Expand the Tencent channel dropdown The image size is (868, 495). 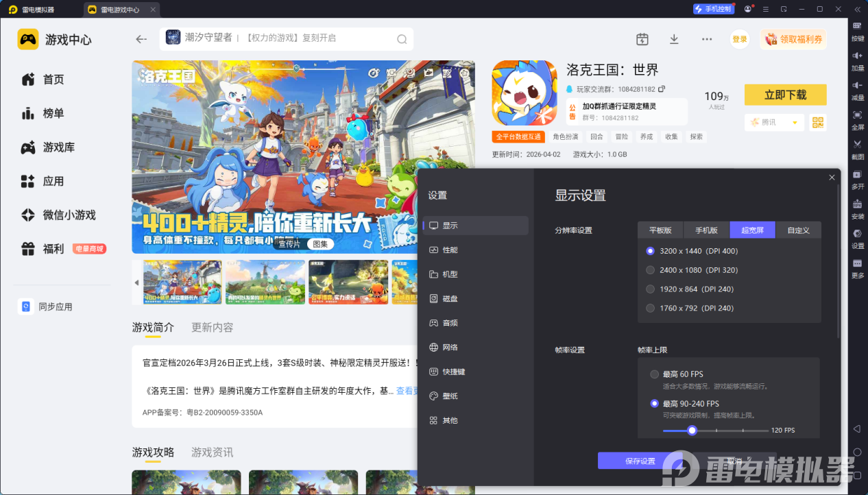(795, 122)
